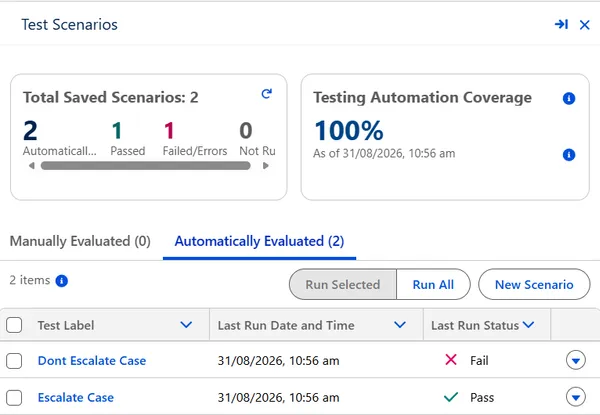Open Last Run Status column chevron
The width and height of the screenshot is (600, 415).
(x=528, y=325)
